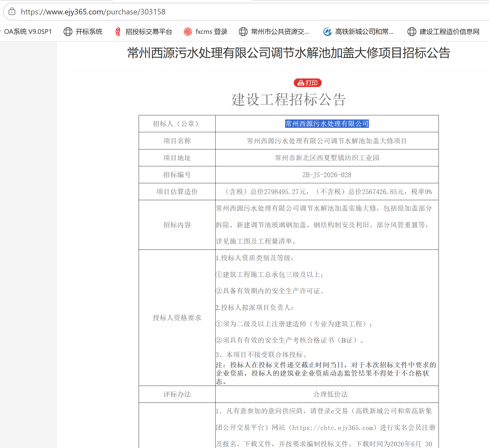The width and height of the screenshot is (489, 448).
Task: Click the 评标办法 label cell
Action: click(177, 394)
